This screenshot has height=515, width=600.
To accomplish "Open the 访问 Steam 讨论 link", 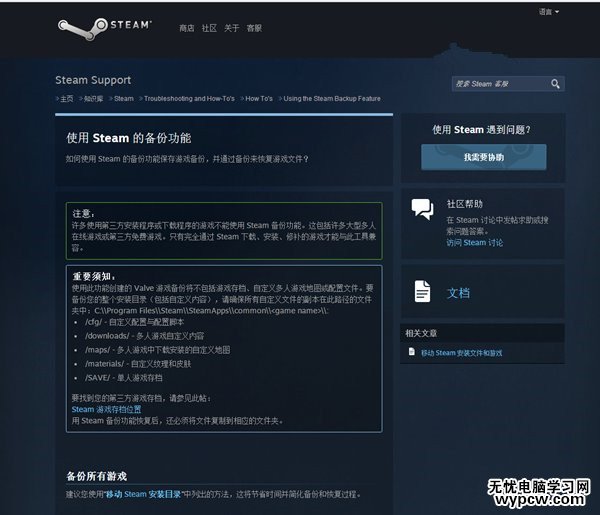I will coord(474,243).
